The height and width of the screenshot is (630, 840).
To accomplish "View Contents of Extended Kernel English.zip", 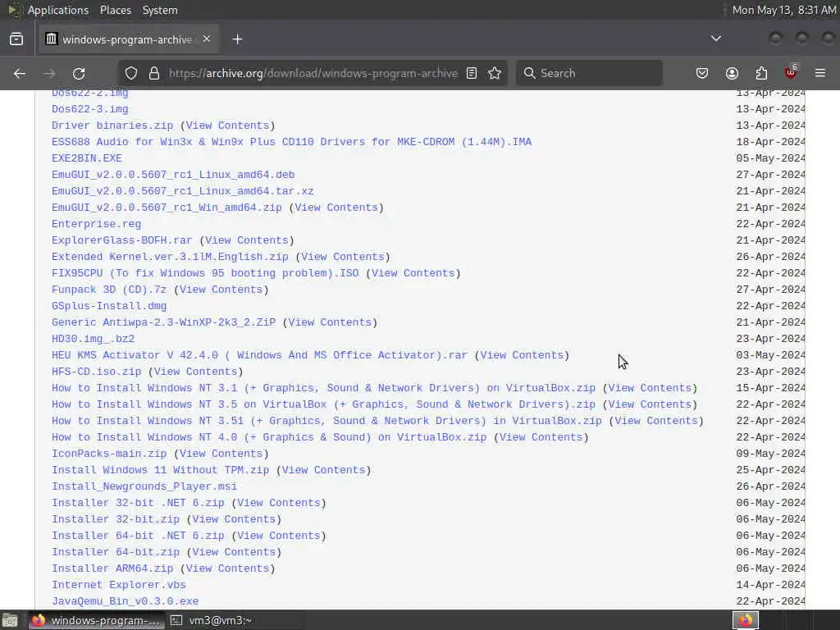I will (343, 257).
